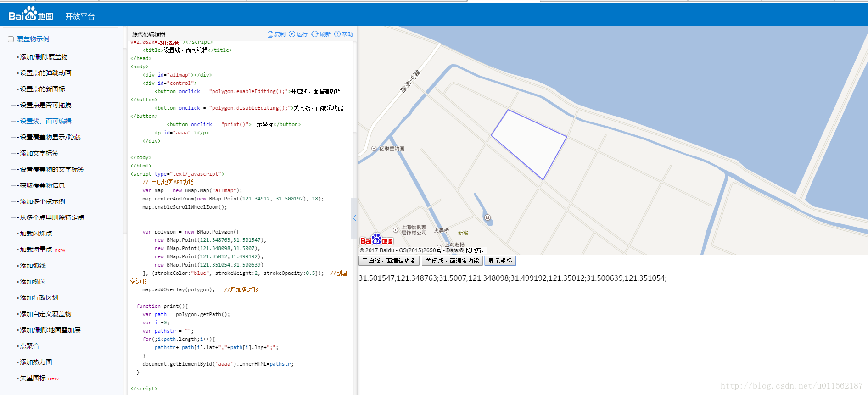Click the 新宅 label on the map

(463, 233)
